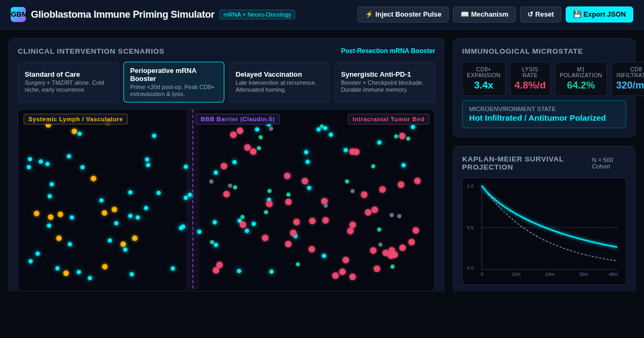Screen dimensions: 644x338
Task: Click the Glioblastoma Immune Priming Simulator title
Action: 122,14
